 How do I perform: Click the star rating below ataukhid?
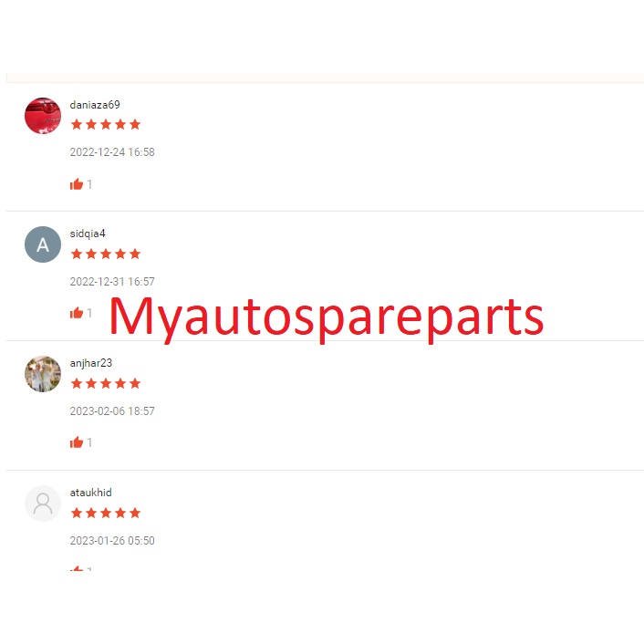pos(106,513)
